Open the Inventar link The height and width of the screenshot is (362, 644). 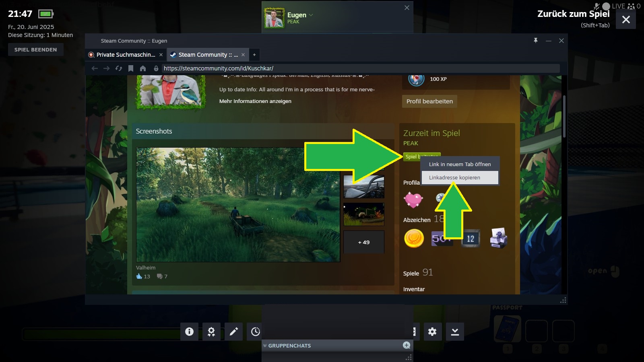(x=414, y=289)
